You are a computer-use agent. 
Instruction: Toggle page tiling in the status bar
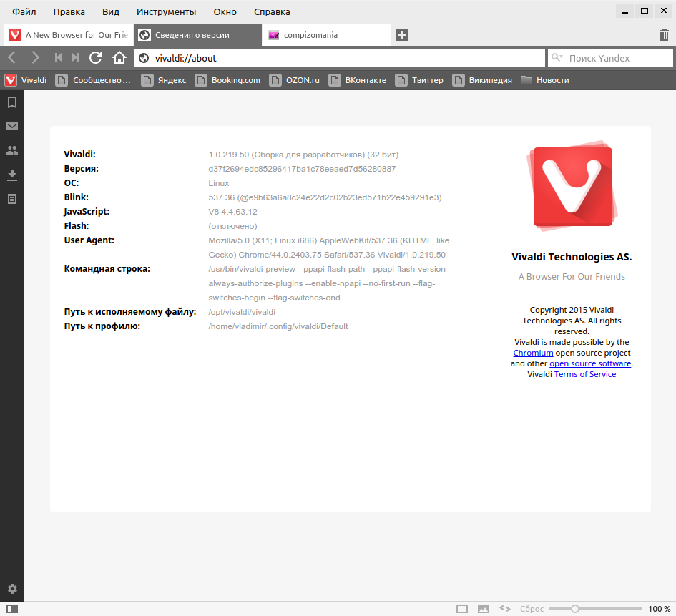461,609
